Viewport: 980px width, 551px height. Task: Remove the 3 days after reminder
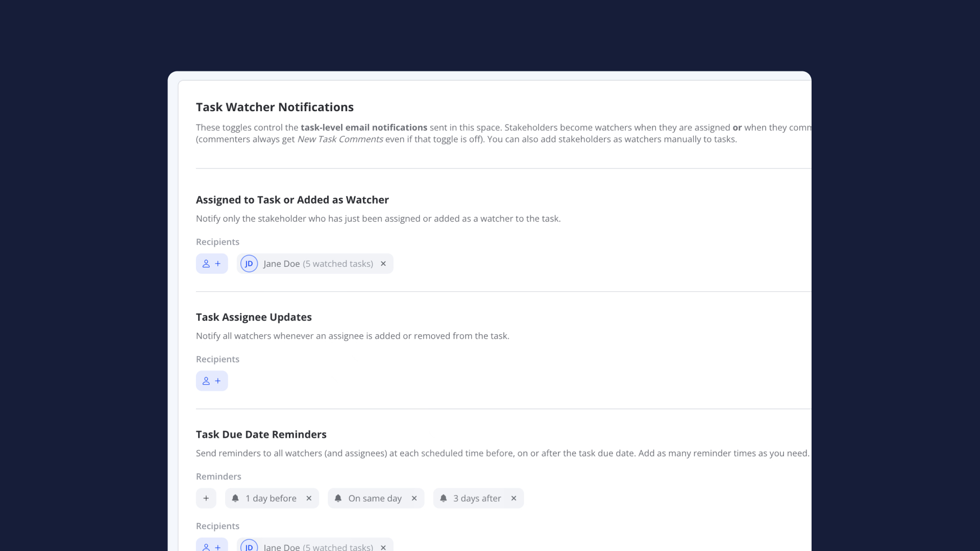pos(513,498)
